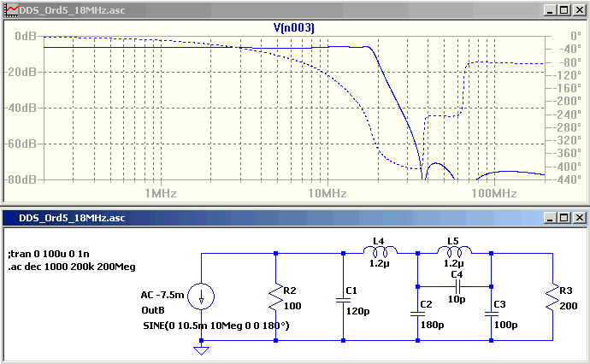Click the R3 designator label

tap(566, 291)
